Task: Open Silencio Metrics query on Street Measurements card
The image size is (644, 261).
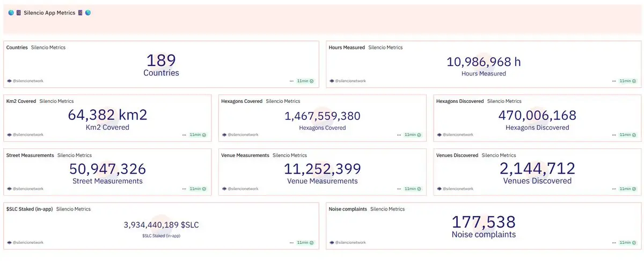Action: point(75,155)
